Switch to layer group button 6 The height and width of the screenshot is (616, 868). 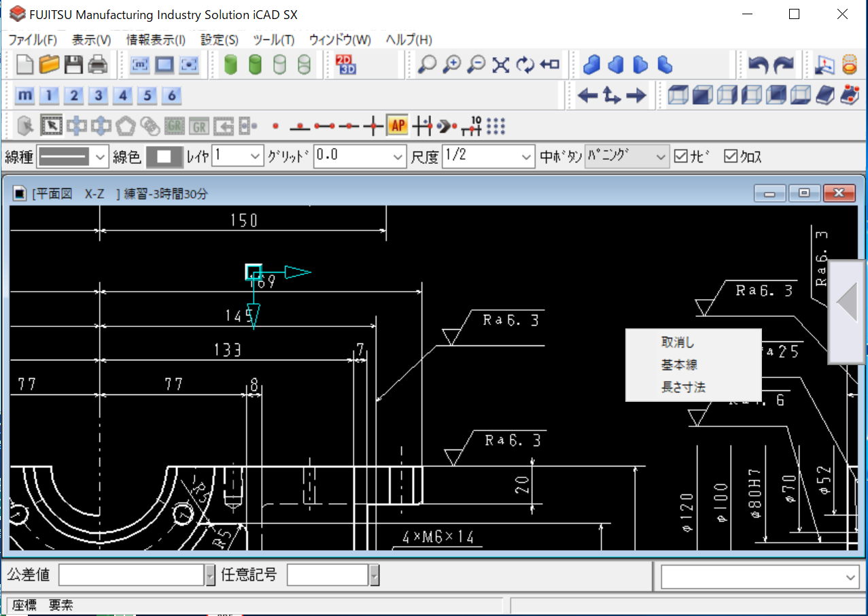[x=171, y=95]
